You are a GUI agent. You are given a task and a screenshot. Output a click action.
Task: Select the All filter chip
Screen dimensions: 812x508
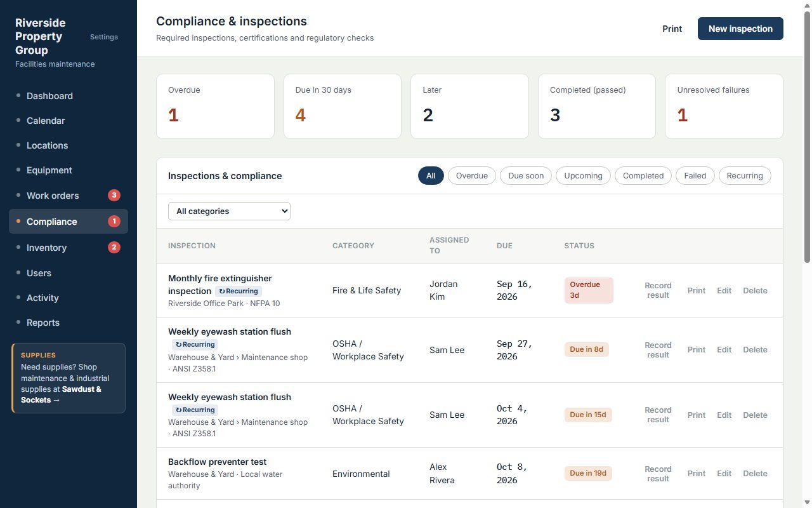(x=431, y=176)
